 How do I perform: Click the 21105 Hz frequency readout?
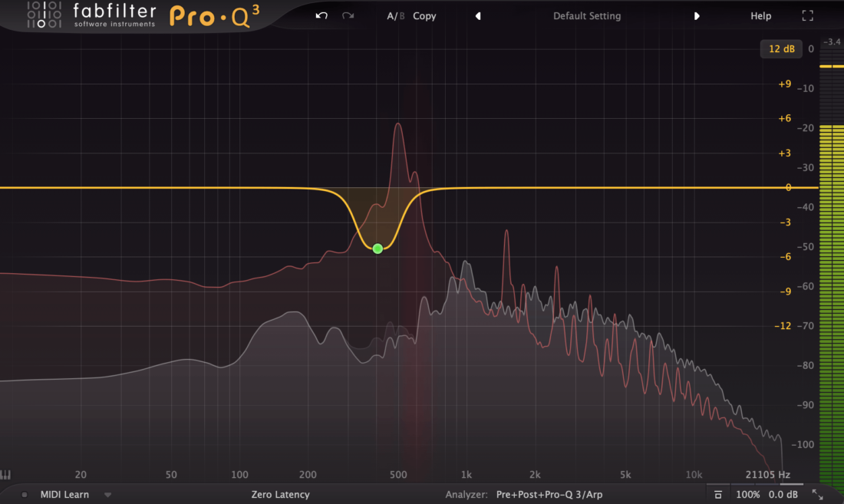tap(767, 474)
